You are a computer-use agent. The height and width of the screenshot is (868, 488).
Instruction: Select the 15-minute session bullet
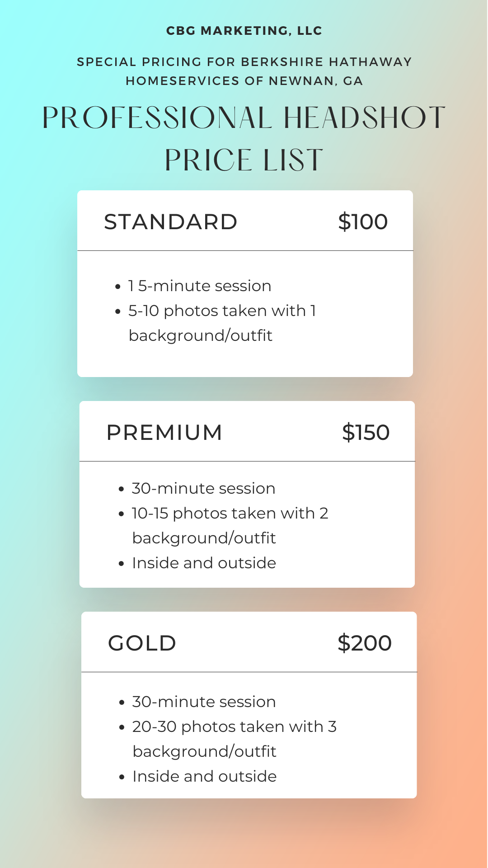pos(199,286)
